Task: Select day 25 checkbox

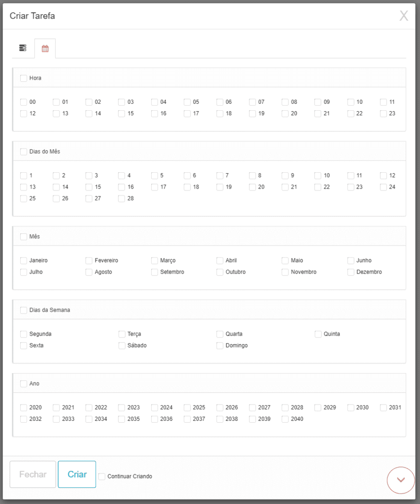Action: coord(24,199)
